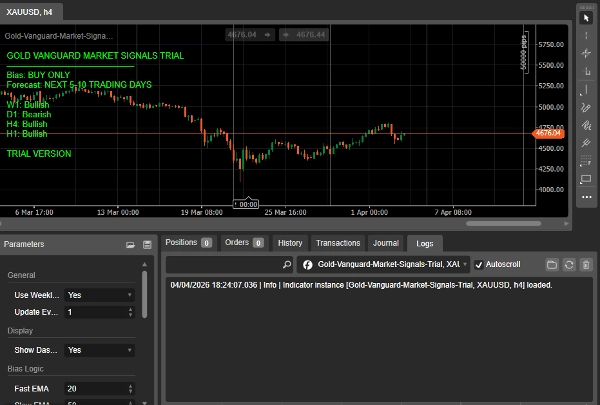The width and height of the screenshot is (600, 405).
Task: Click the log entry 'Indicator instance ... loaded'
Action: (361, 285)
